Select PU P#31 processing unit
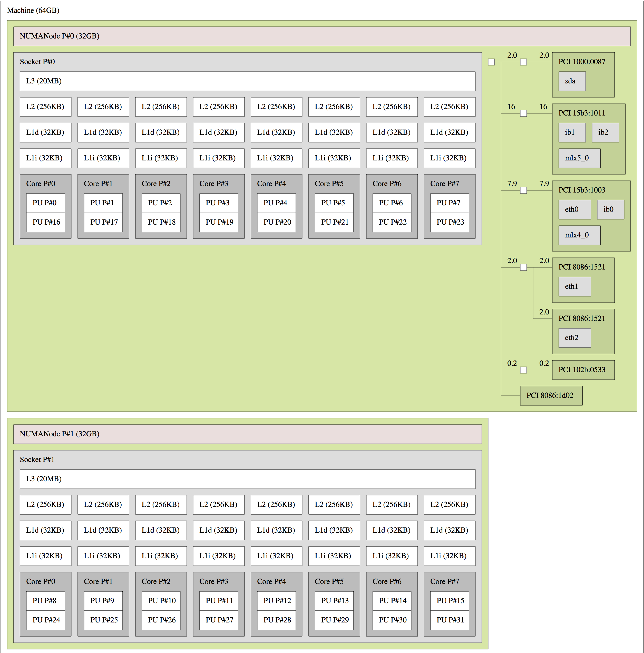The height and width of the screenshot is (653, 644). pos(450,620)
